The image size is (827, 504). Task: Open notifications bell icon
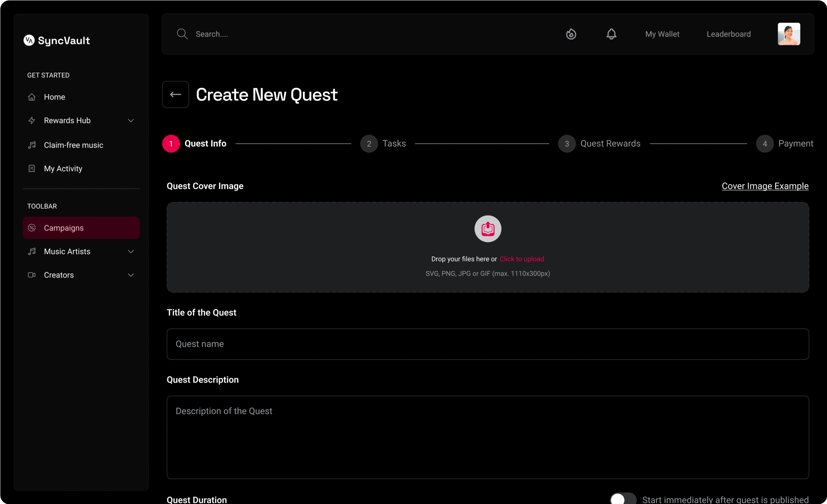point(611,34)
